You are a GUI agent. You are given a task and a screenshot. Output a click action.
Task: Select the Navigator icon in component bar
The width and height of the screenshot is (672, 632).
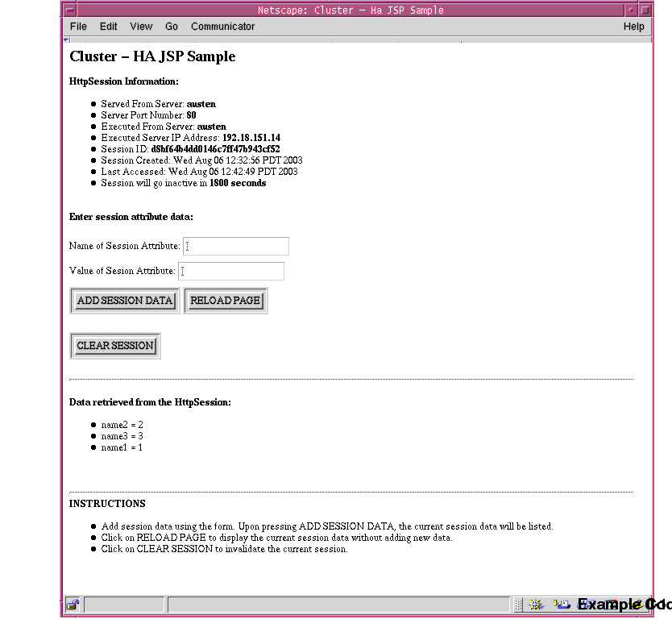click(x=534, y=605)
